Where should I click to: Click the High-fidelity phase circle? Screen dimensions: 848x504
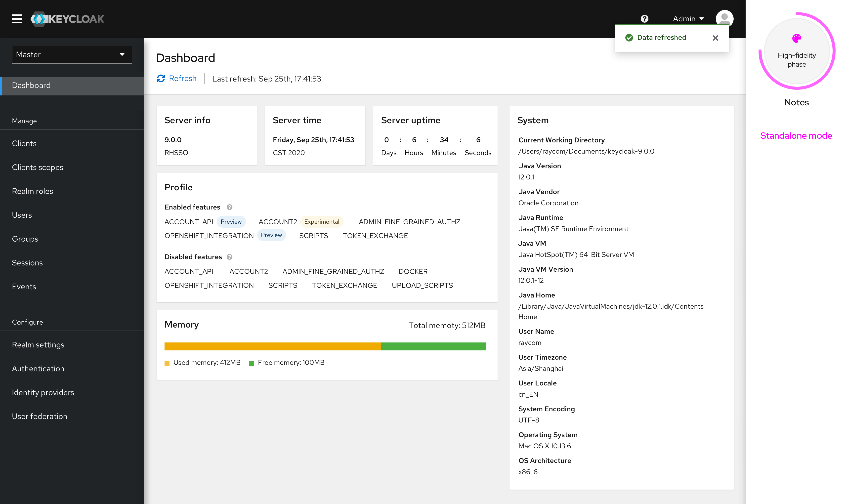[797, 51]
